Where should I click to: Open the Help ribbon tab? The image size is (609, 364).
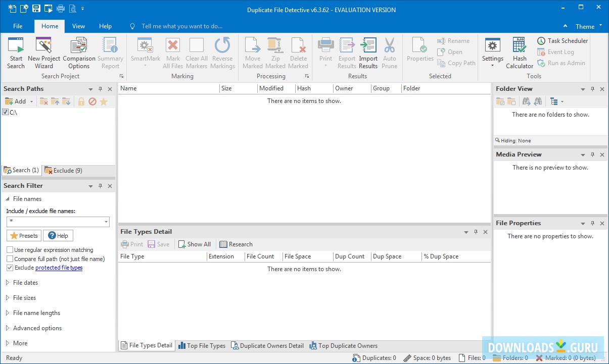click(105, 26)
